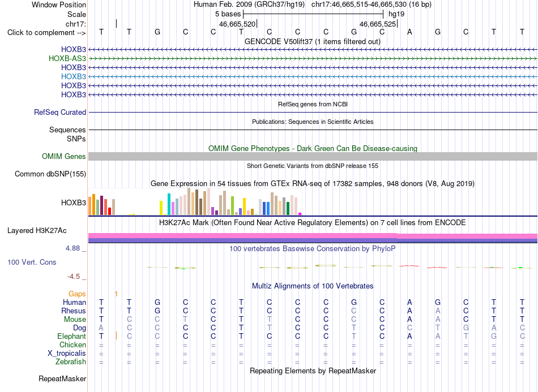The width and height of the screenshot is (538, 392).
Task: Click the HOXB-AS3 gene label
Action: coord(67,59)
